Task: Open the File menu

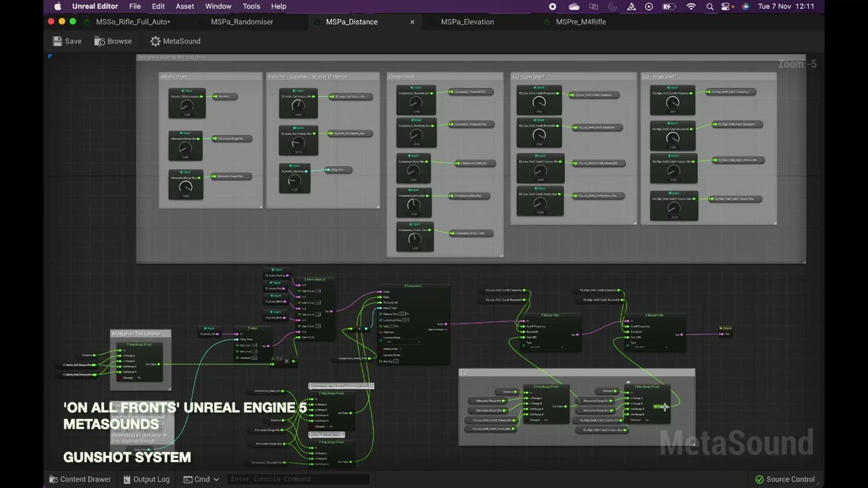Action: [x=135, y=6]
